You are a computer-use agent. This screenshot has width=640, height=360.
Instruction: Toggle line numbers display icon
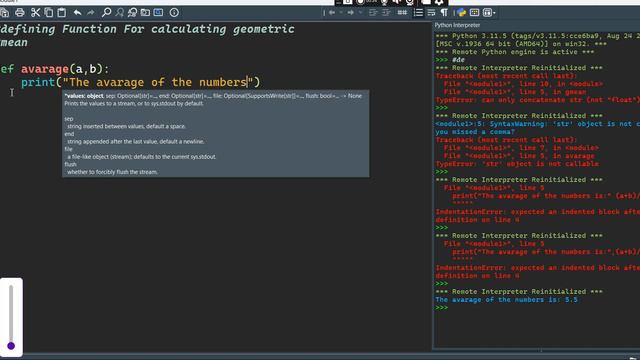(418, 13)
